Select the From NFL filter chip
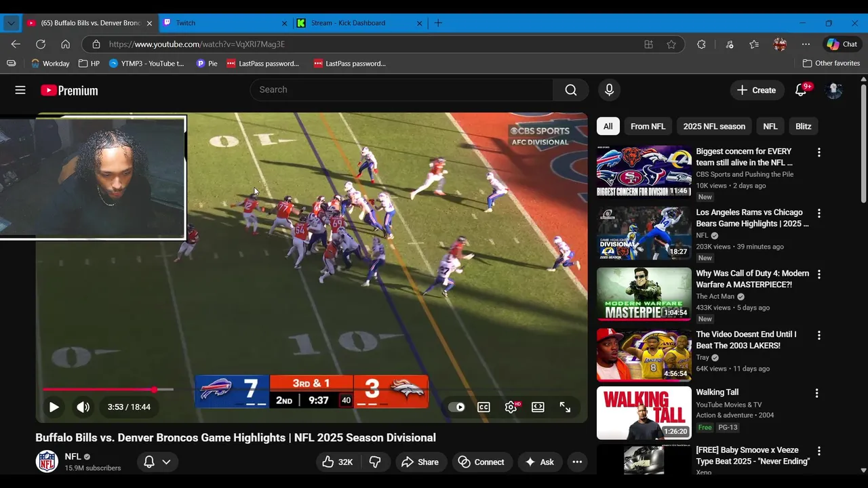Image resolution: width=868 pixels, height=488 pixels. coord(648,126)
